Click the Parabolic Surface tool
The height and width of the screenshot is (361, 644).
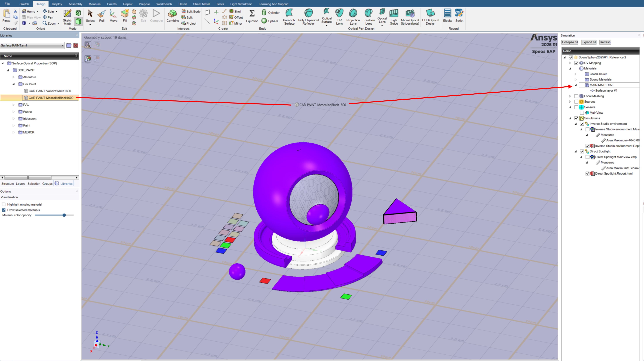click(289, 17)
